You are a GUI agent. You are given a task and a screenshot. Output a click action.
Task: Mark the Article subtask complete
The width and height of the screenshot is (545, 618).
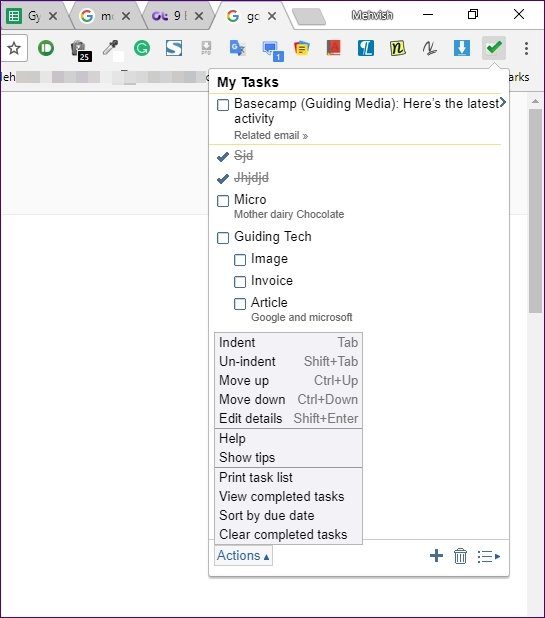[240, 304]
